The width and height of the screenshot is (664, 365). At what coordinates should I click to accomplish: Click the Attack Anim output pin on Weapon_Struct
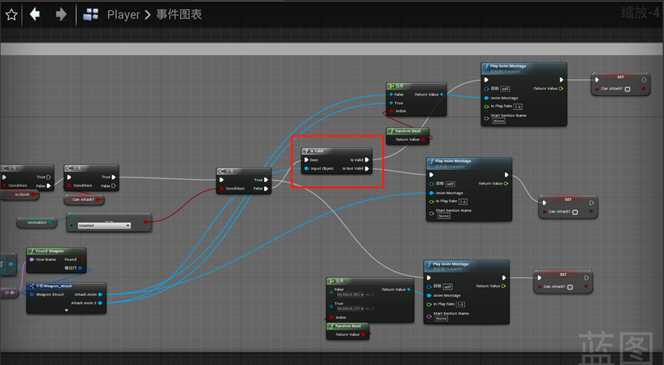coord(100,294)
